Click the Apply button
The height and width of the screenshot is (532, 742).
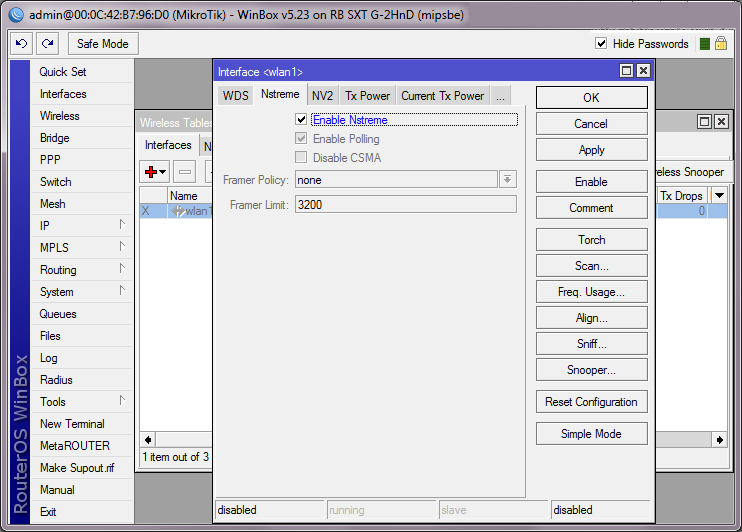[x=592, y=150]
